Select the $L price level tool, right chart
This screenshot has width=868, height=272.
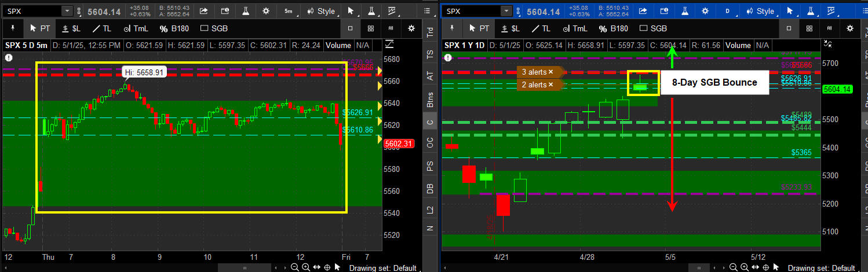tap(510, 28)
